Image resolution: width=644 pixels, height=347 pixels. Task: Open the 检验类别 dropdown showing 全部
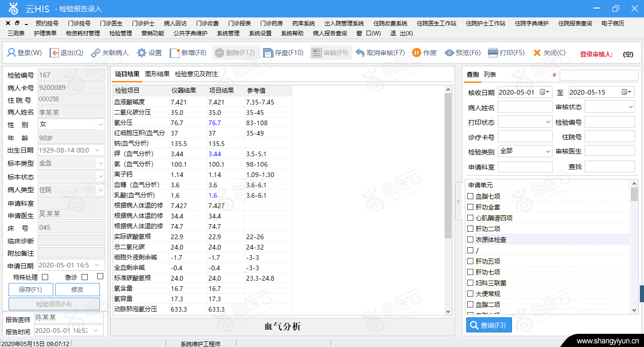pos(548,151)
